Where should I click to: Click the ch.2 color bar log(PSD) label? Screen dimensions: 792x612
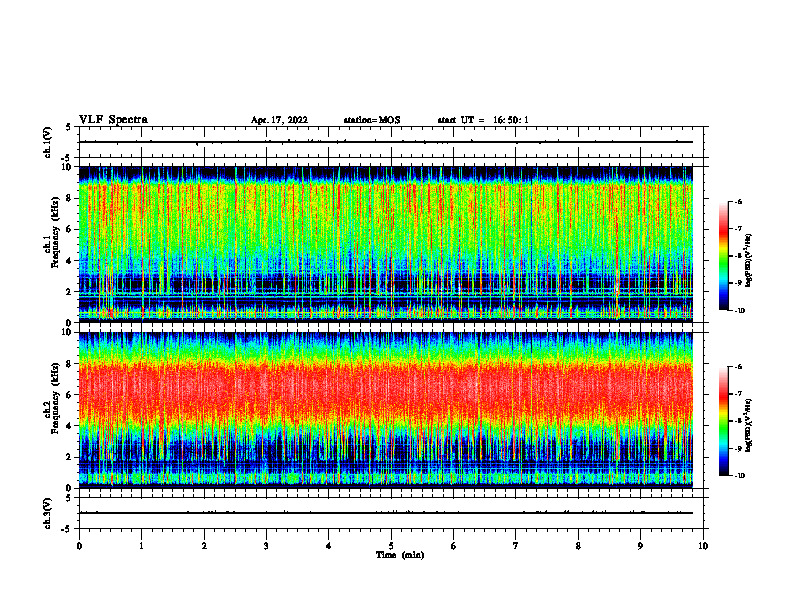749,425
